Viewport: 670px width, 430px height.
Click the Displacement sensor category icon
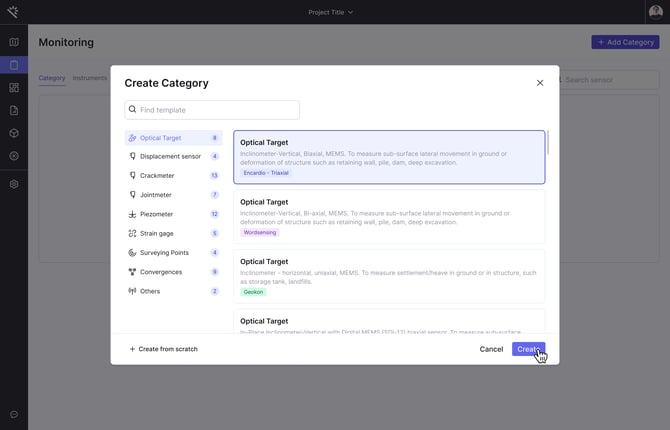click(132, 156)
